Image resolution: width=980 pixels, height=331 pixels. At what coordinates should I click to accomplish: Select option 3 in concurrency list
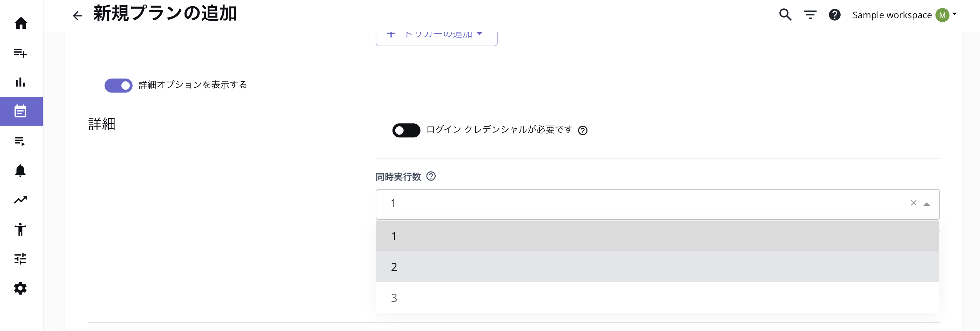pyautogui.click(x=657, y=298)
